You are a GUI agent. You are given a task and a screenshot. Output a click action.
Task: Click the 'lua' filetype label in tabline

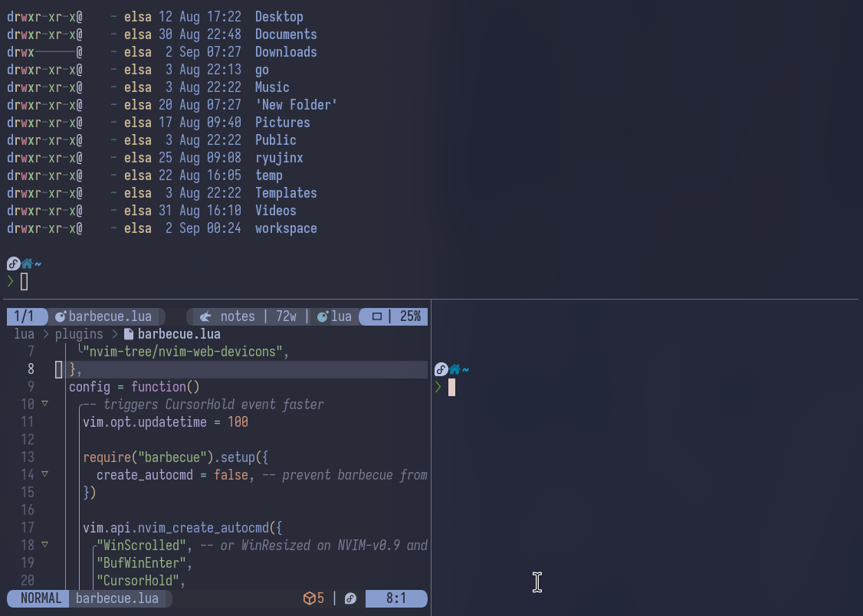pos(341,316)
